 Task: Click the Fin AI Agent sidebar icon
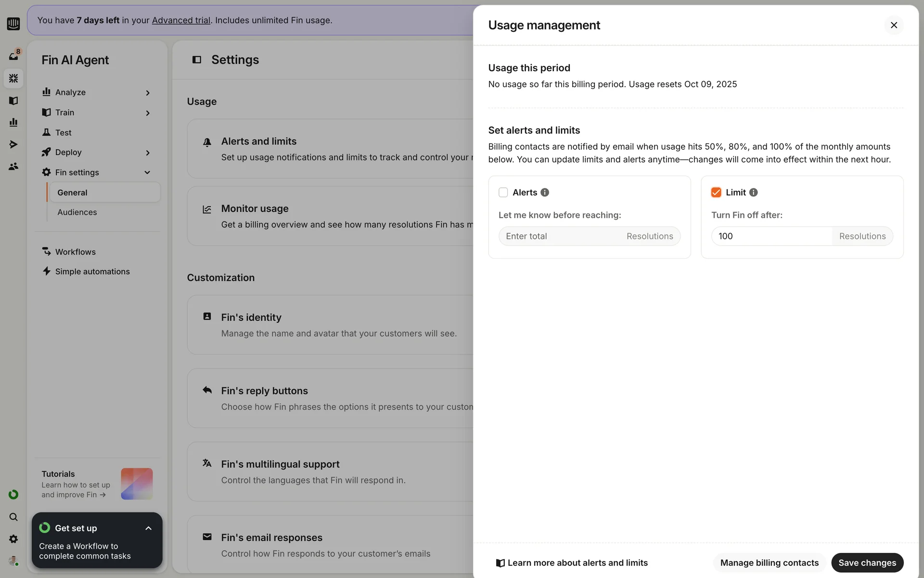[x=13, y=78]
